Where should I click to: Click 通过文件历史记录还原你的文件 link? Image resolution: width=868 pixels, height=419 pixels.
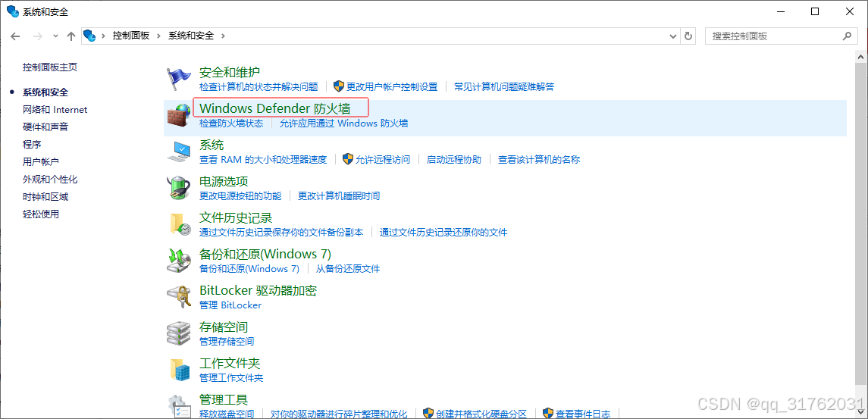point(443,233)
